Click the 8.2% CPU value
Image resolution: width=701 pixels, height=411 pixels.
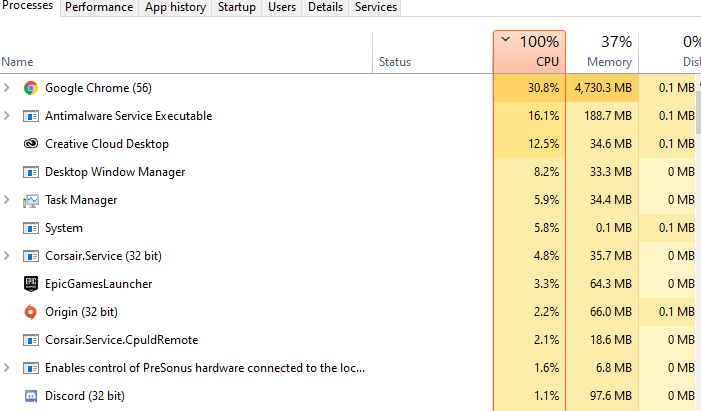(546, 172)
